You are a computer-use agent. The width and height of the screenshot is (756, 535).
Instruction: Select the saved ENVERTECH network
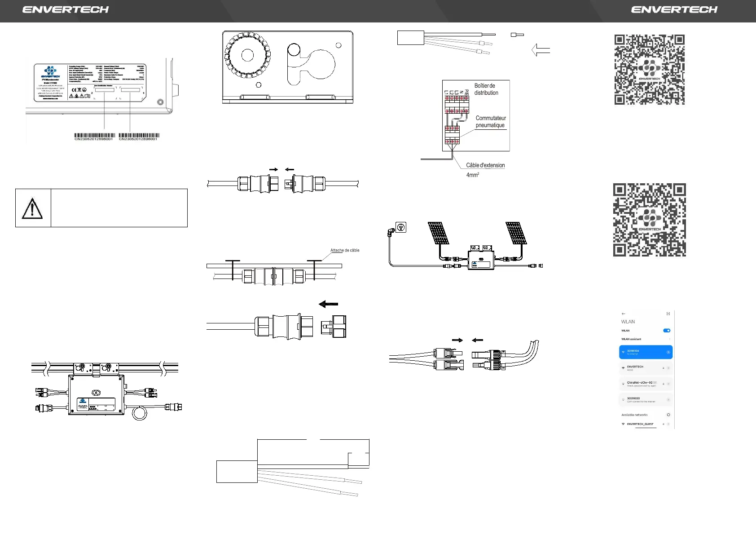click(646, 368)
